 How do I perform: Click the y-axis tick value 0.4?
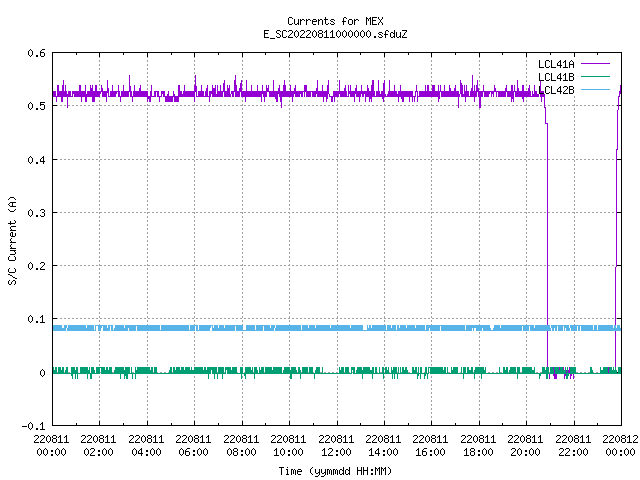tap(36, 160)
